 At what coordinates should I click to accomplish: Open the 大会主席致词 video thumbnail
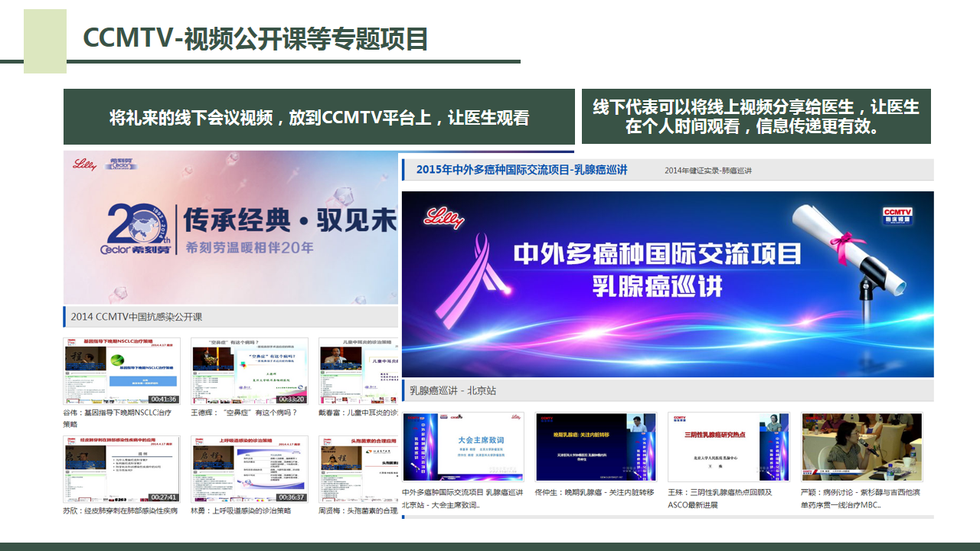point(462,448)
